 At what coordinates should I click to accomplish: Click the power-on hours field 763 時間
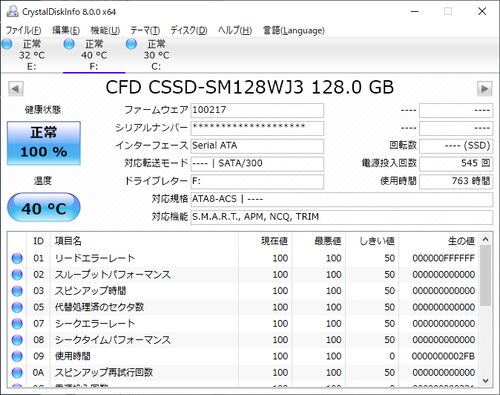coord(456,182)
